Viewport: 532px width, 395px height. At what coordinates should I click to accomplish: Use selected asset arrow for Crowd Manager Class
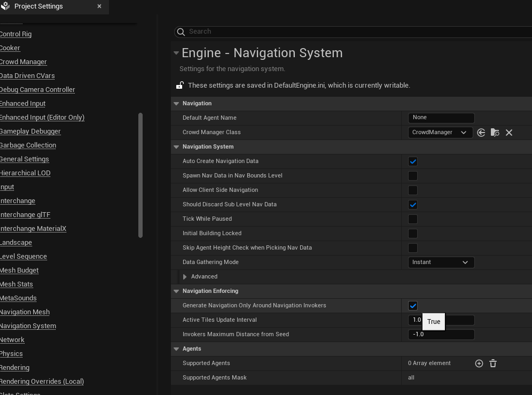(481, 133)
